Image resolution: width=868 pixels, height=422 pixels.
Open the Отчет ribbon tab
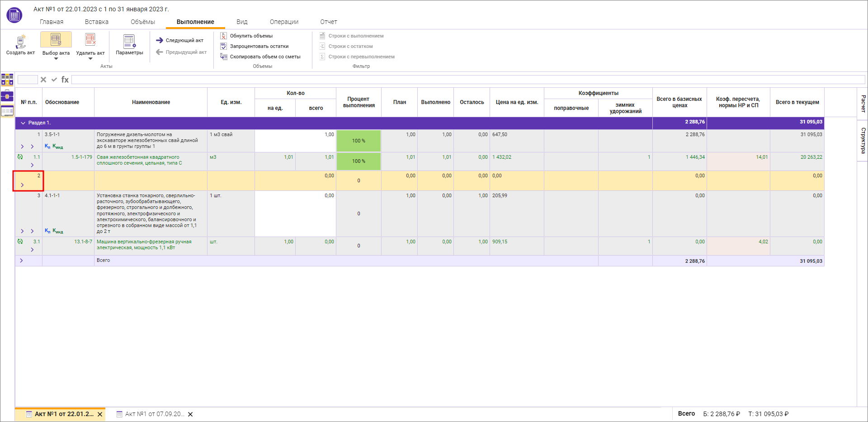[329, 22]
